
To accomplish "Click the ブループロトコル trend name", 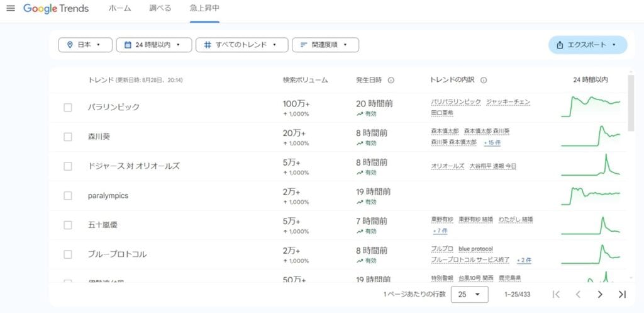I will 118,254.
